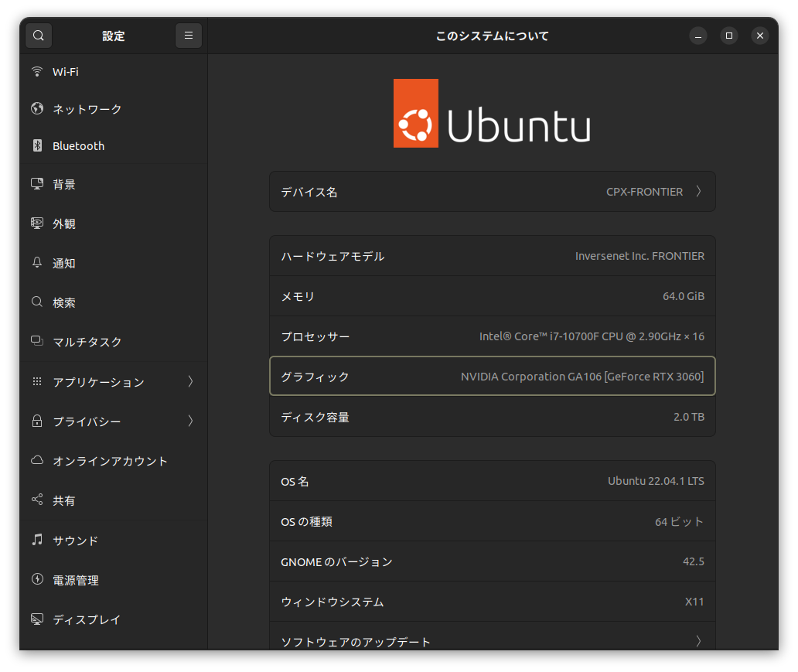798x672 pixels.
Task: Switch to 通知 settings
Action: tap(114, 263)
